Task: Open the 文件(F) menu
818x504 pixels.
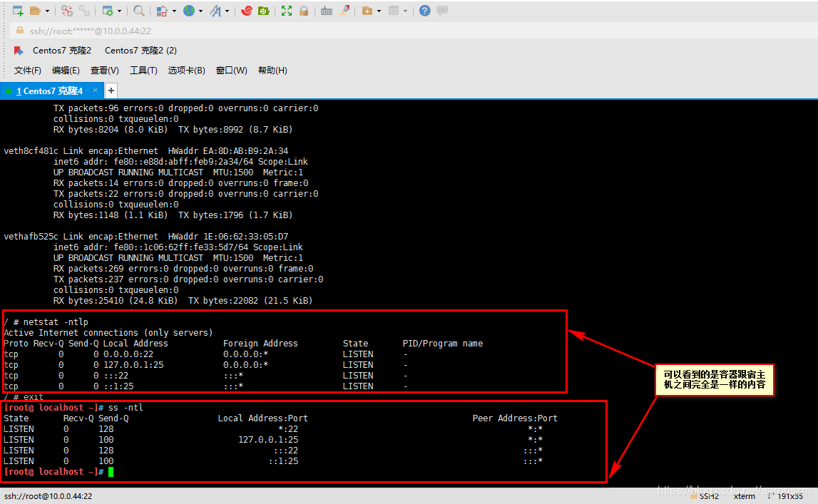Action: (28, 71)
